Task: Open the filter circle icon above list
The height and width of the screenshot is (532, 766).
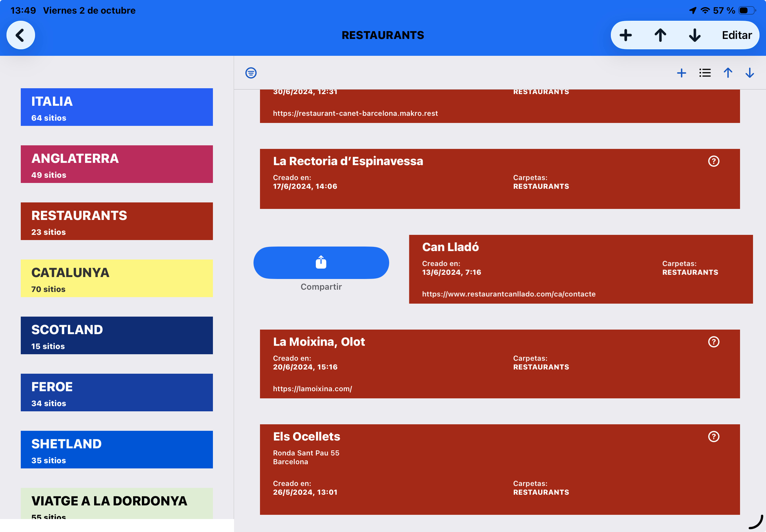Action: 251,73
